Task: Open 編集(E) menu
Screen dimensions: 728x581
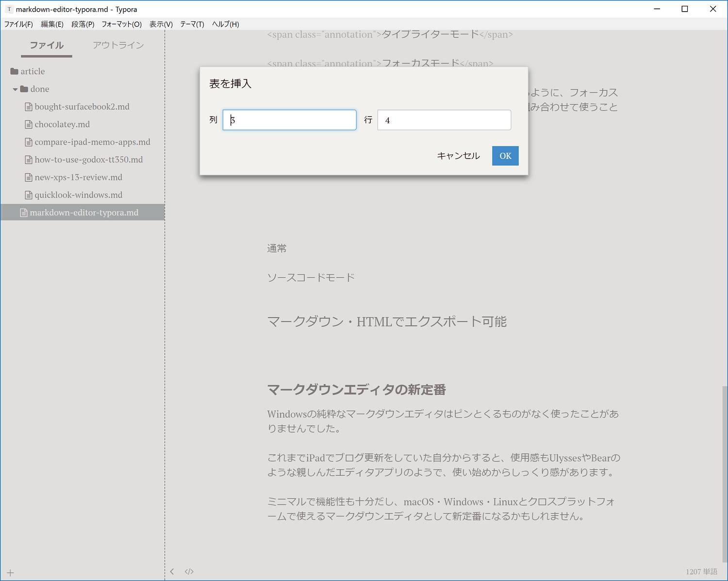Action: 52,24
